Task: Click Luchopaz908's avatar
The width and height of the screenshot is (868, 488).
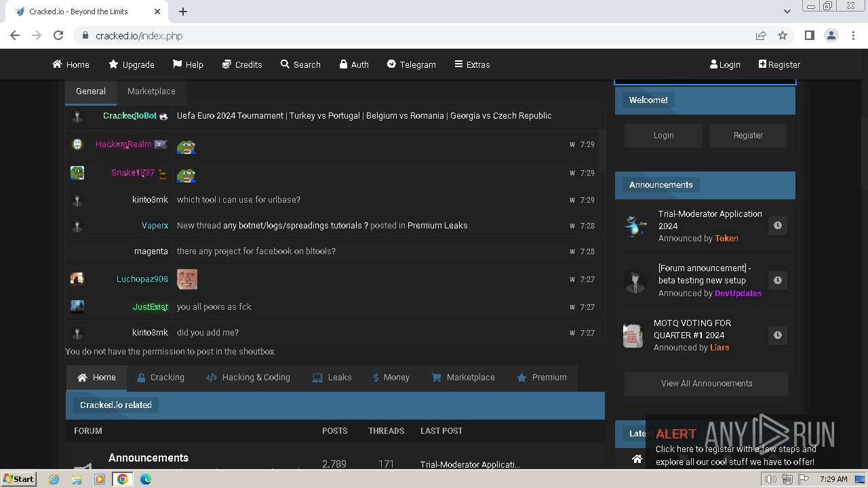Action: click(77, 279)
